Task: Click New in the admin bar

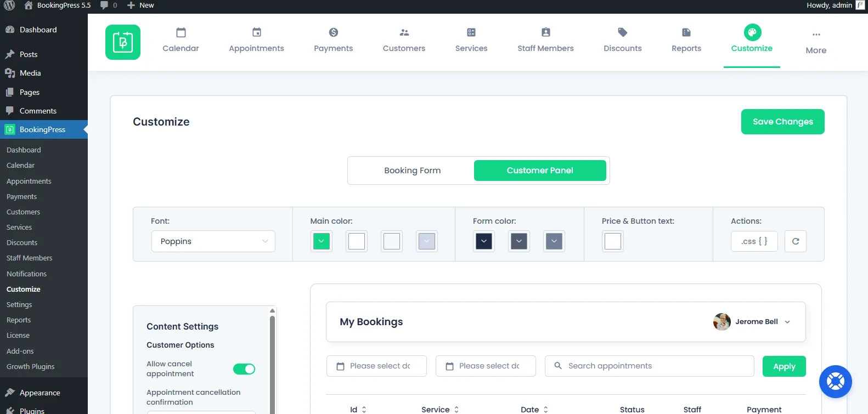Action: pyautogui.click(x=140, y=5)
